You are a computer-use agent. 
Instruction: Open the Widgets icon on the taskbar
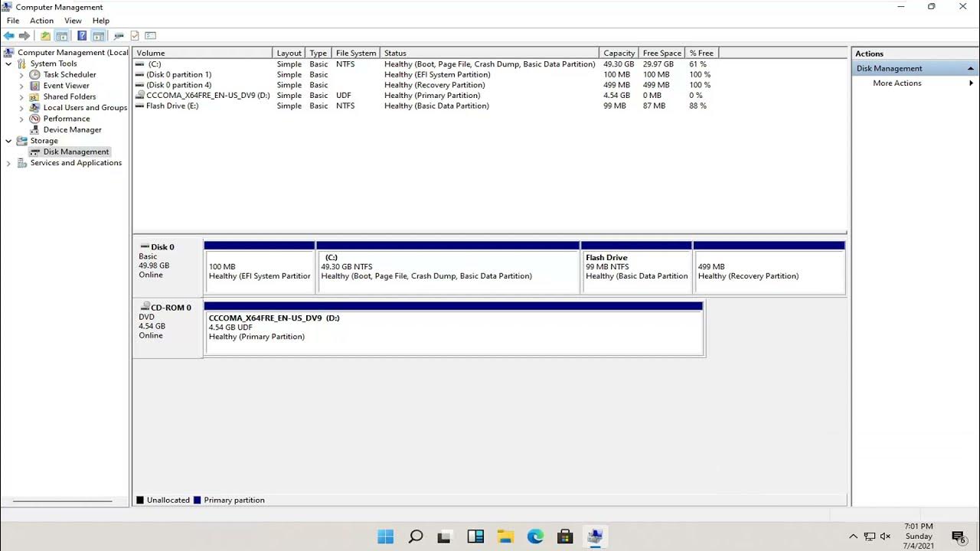click(x=475, y=536)
